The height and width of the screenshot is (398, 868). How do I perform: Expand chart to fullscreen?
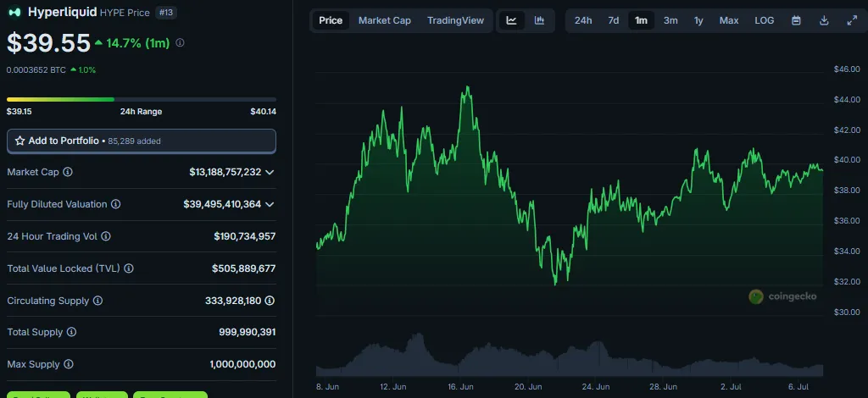click(852, 20)
